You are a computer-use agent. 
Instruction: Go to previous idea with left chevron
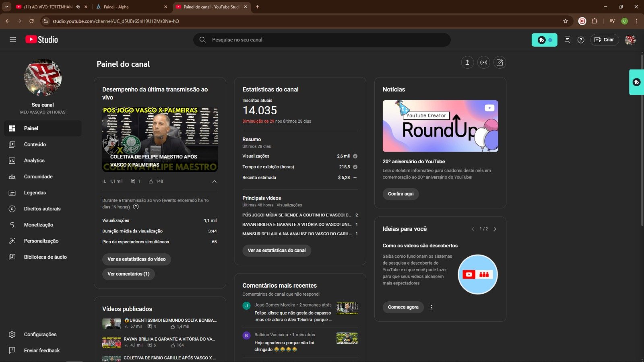pos(473,229)
